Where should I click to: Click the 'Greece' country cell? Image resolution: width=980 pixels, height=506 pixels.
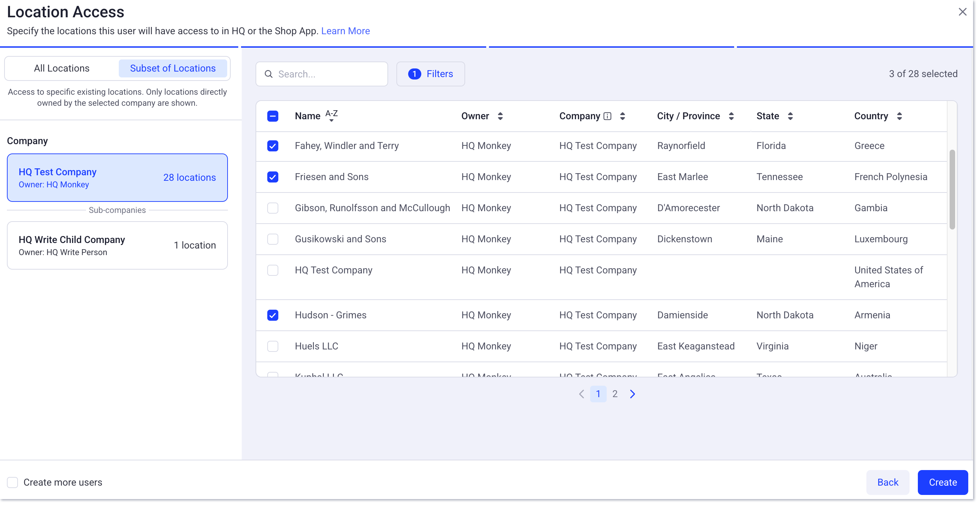(x=869, y=146)
